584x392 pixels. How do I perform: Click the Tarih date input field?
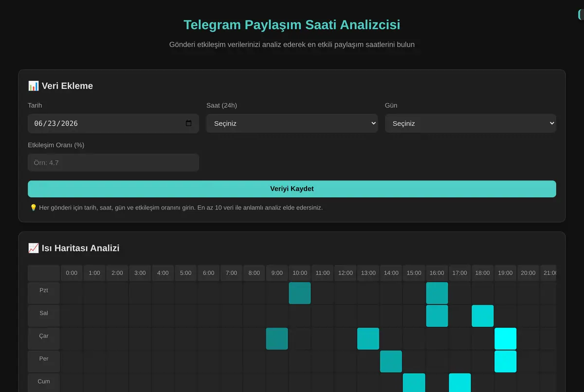coord(113,124)
